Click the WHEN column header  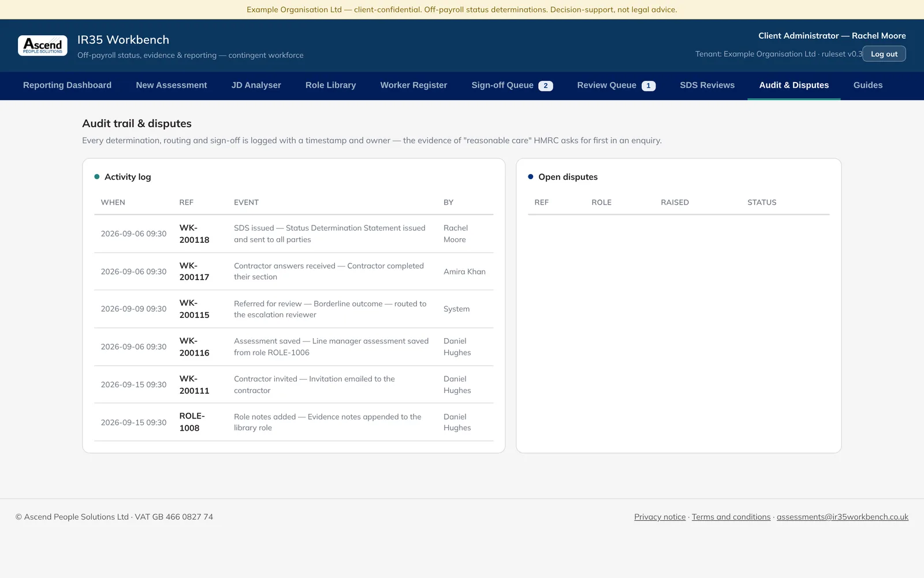pos(113,202)
